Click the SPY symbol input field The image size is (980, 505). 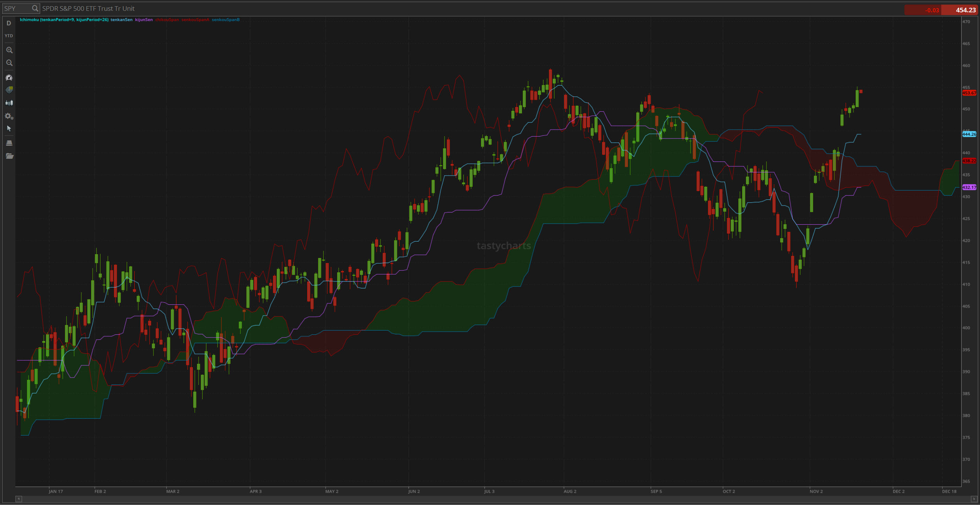point(16,8)
